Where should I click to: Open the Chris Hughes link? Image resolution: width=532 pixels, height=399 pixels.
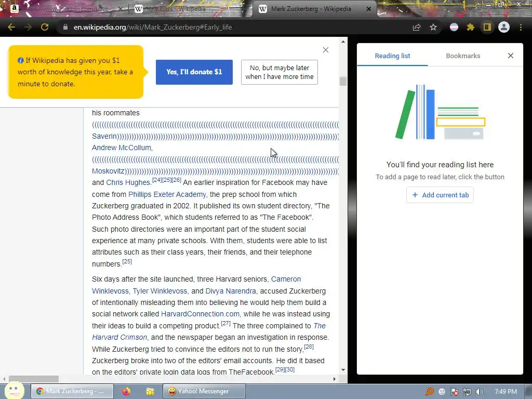tap(128, 182)
